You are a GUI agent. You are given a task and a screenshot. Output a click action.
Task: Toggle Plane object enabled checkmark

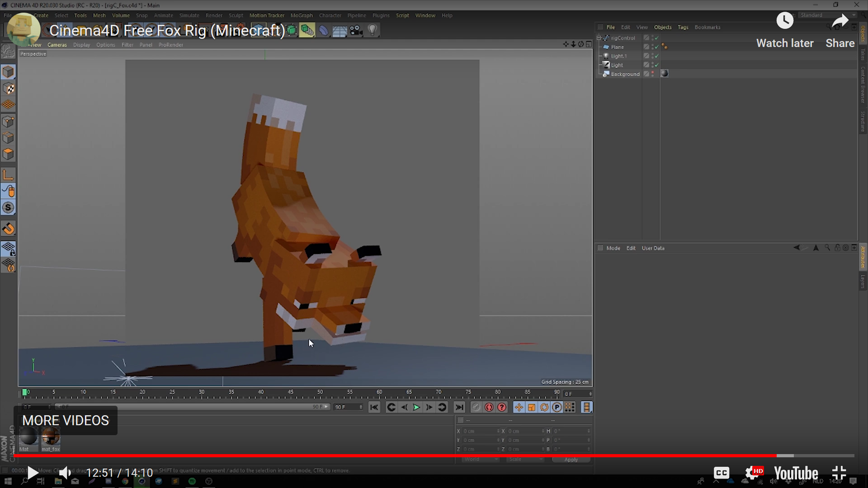(x=656, y=47)
